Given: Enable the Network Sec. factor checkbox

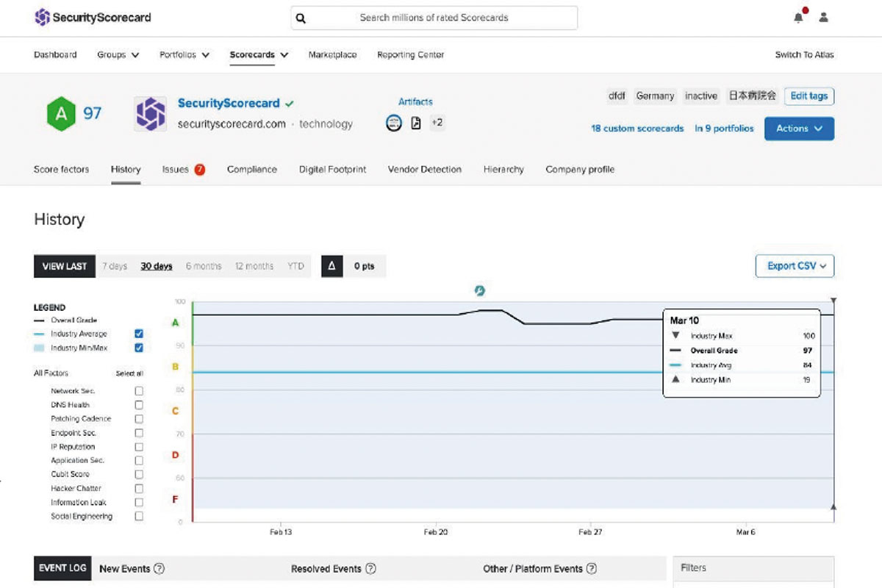Looking at the screenshot, I should [x=139, y=391].
